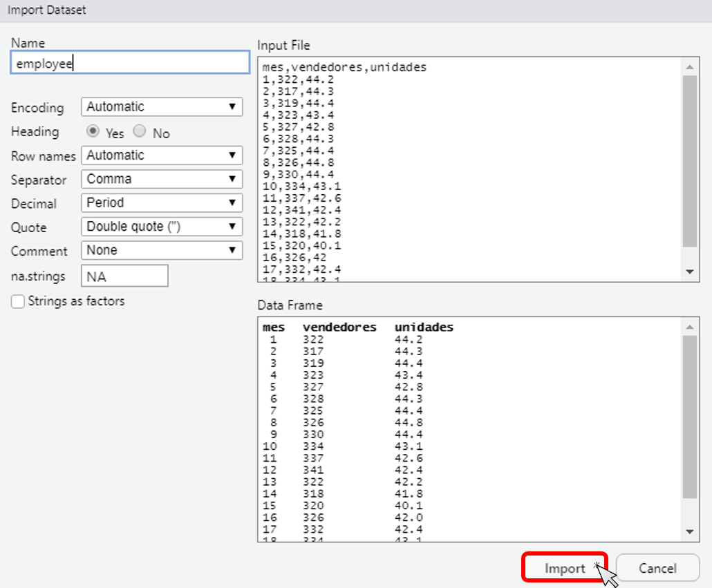The width and height of the screenshot is (712, 588).
Task: Click the vendedores column header in Data Frame
Action: click(339, 328)
